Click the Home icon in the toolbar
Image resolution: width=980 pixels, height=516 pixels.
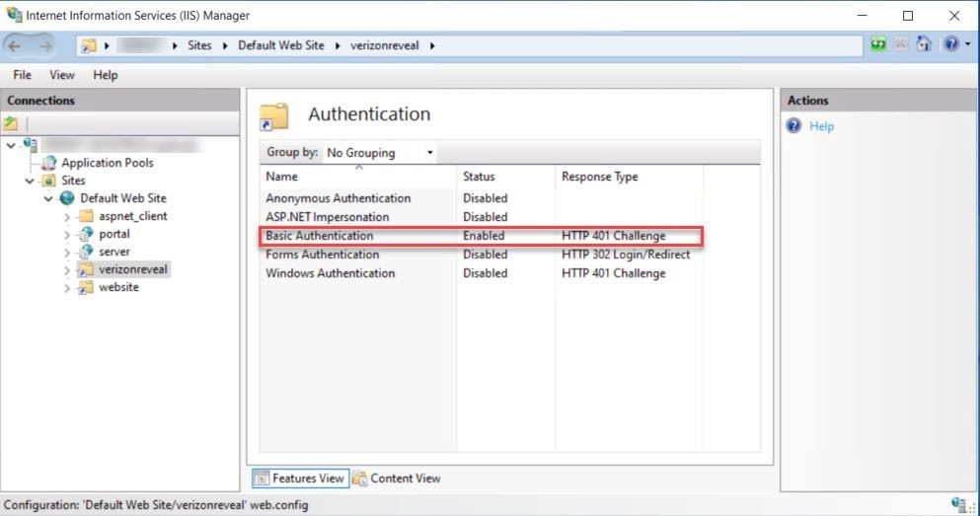(923, 44)
